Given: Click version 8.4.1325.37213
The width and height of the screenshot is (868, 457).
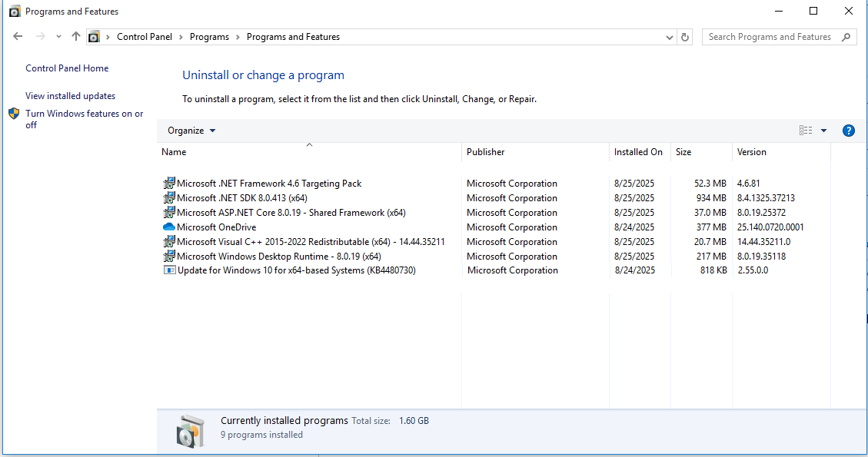Looking at the screenshot, I should click(766, 198).
